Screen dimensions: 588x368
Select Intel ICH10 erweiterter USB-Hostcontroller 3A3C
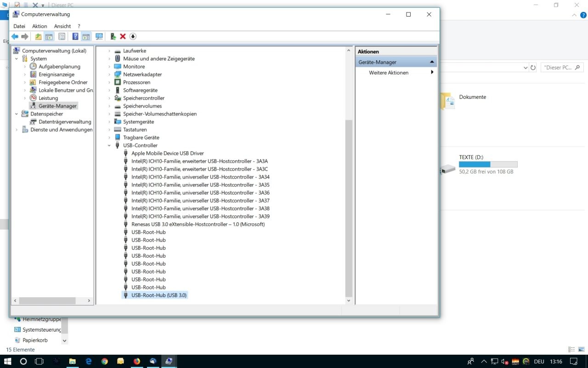pos(200,169)
